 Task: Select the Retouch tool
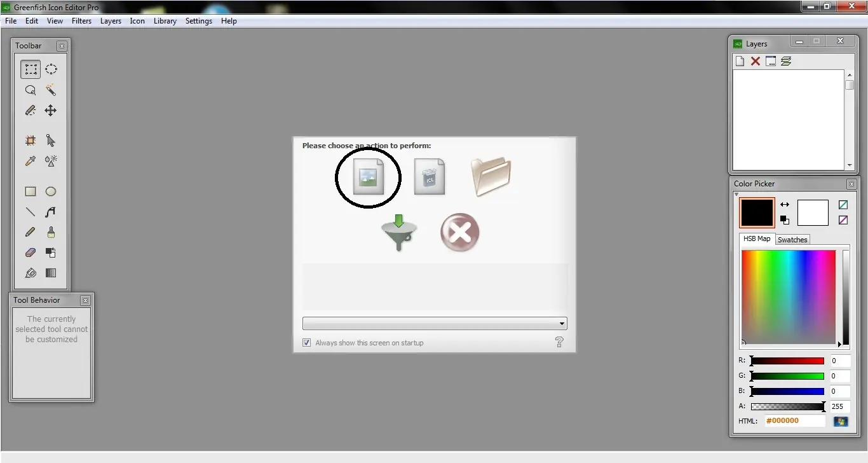(x=51, y=161)
